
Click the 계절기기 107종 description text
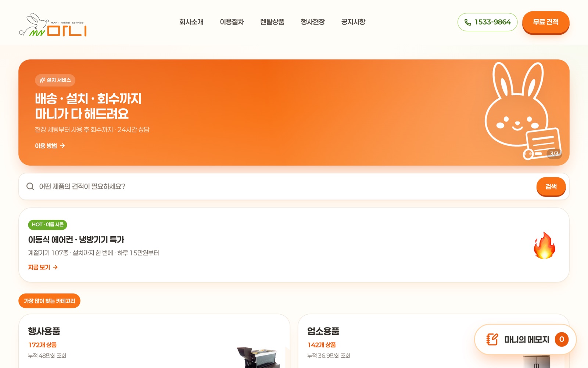pos(93,253)
